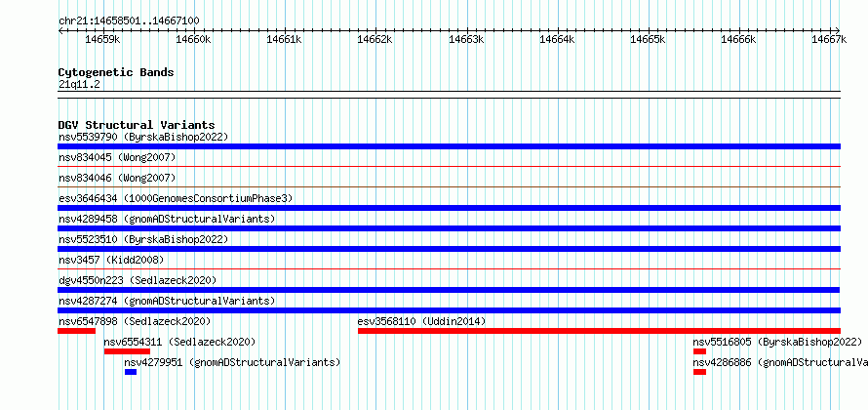
Task: Click the chr21:14658501..14667100 region label
Action: point(129,20)
